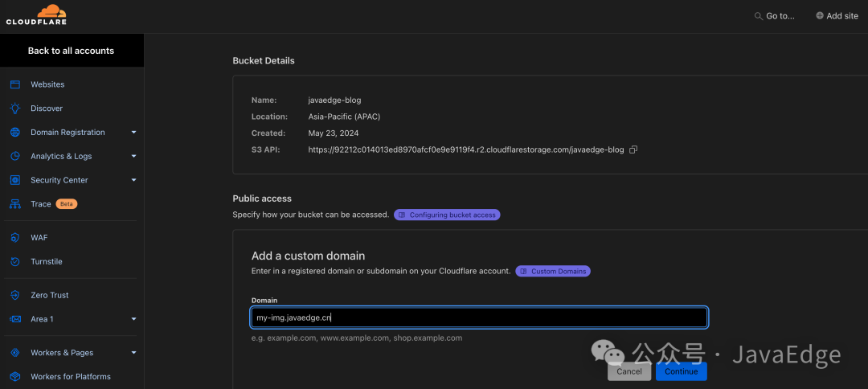Expand the Workers & Pages arrow
The image size is (868, 389).
click(134, 353)
